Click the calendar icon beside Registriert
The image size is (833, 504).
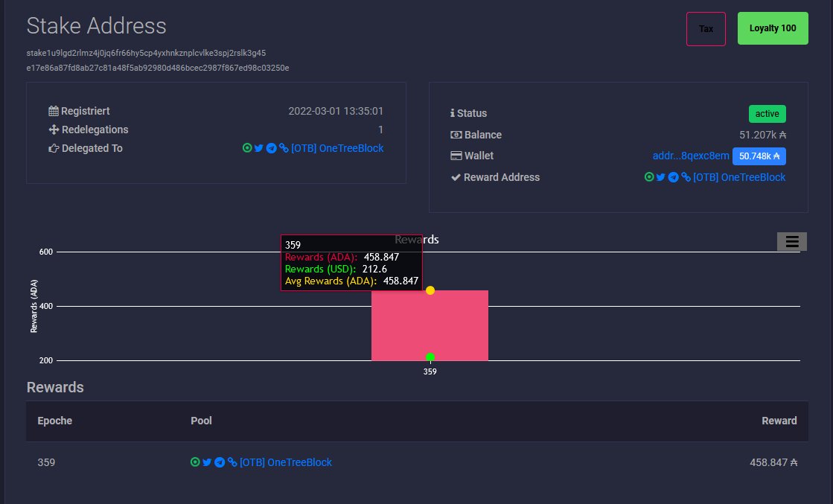coord(54,111)
